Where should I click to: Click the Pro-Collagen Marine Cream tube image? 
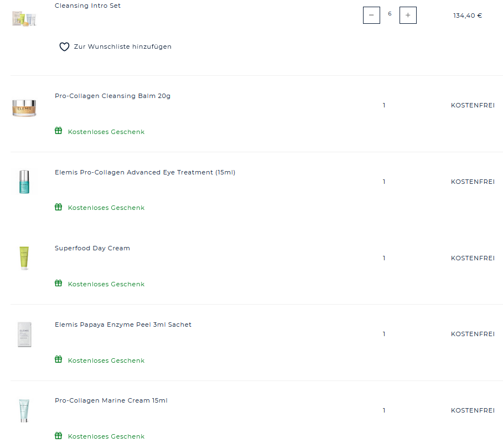(24, 410)
